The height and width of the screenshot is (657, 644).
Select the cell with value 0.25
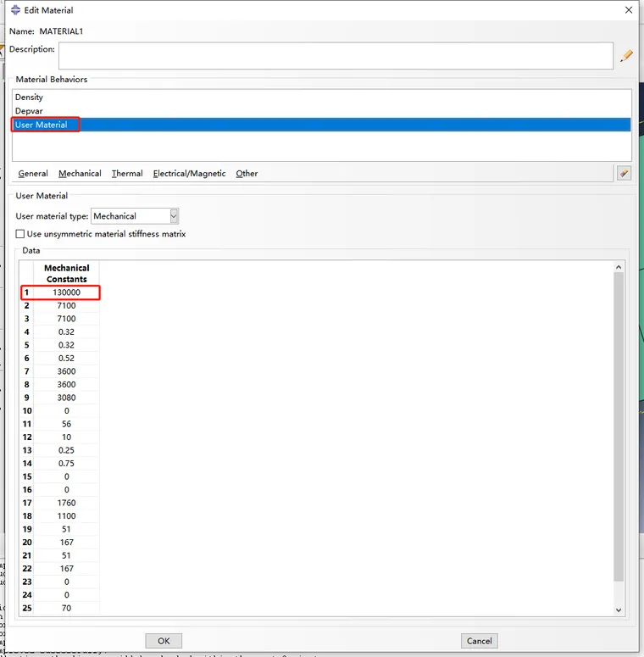click(67, 450)
